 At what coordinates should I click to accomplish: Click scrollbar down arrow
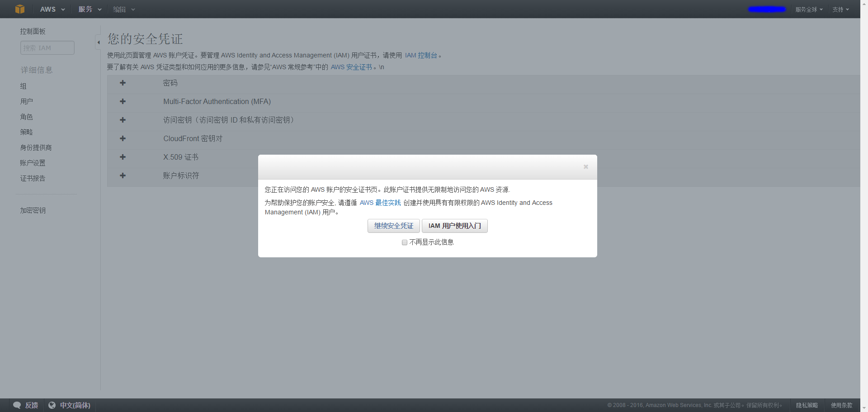click(x=864, y=408)
